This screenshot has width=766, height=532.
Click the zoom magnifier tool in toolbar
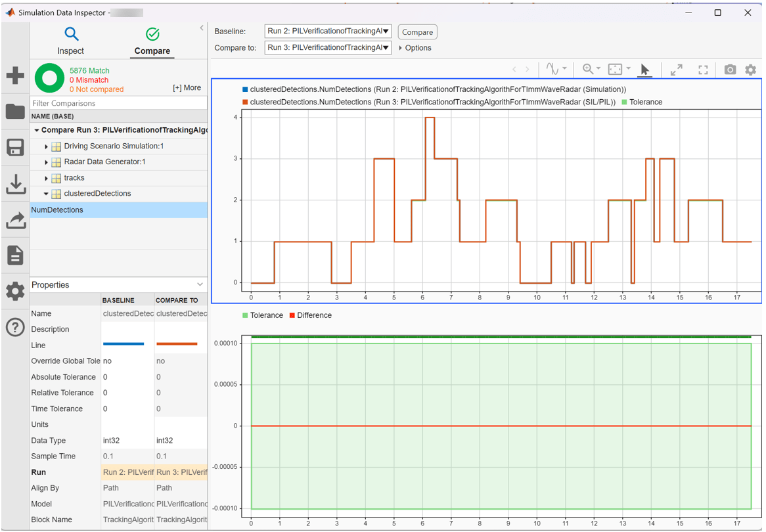588,70
